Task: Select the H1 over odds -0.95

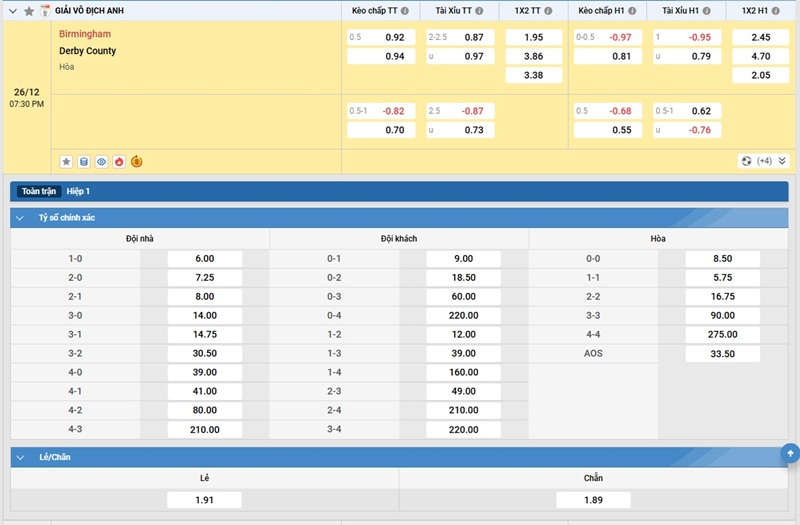Action: (x=687, y=37)
